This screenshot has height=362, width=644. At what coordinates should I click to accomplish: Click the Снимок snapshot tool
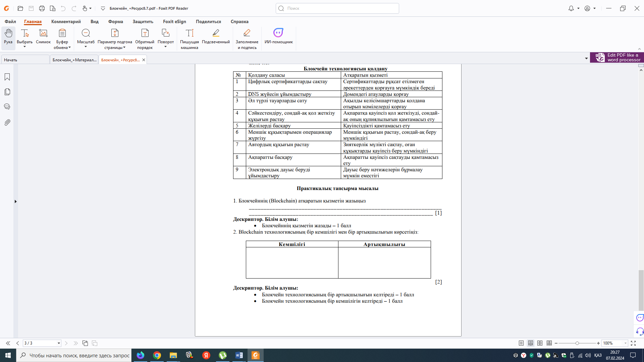[43, 36]
